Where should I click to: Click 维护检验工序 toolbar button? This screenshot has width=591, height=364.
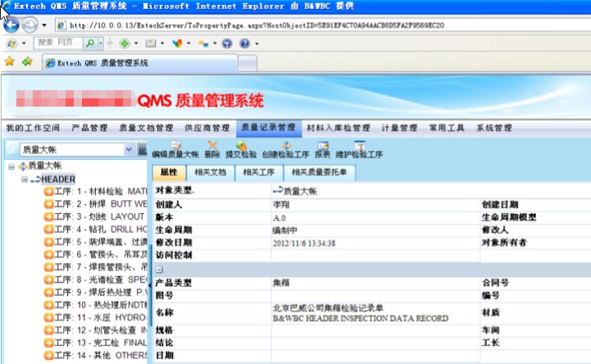point(359,150)
